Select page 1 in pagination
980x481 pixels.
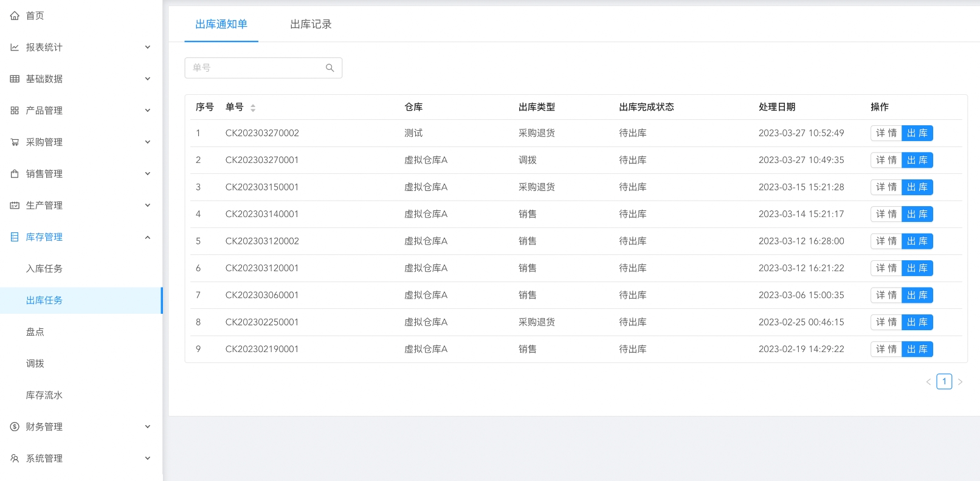coord(944,381)
